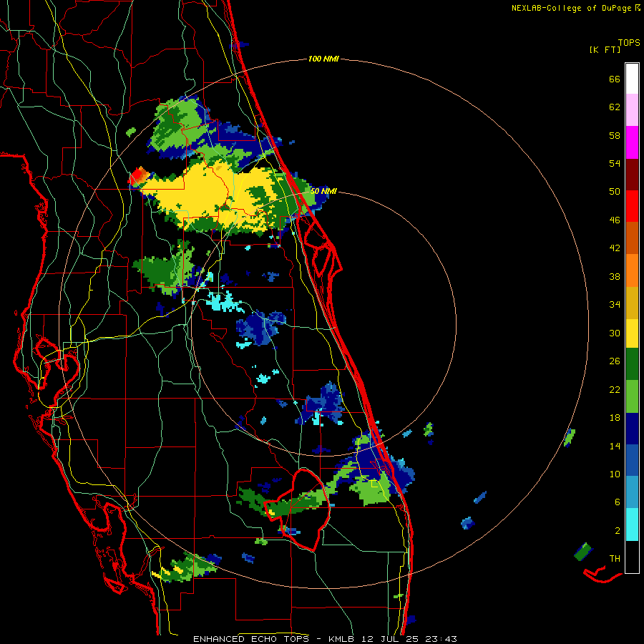Image resolution: width=644 pixels, height=644 pixels.
Task: Click the black TH threshold swatch
Action: [x=632, y=557]
